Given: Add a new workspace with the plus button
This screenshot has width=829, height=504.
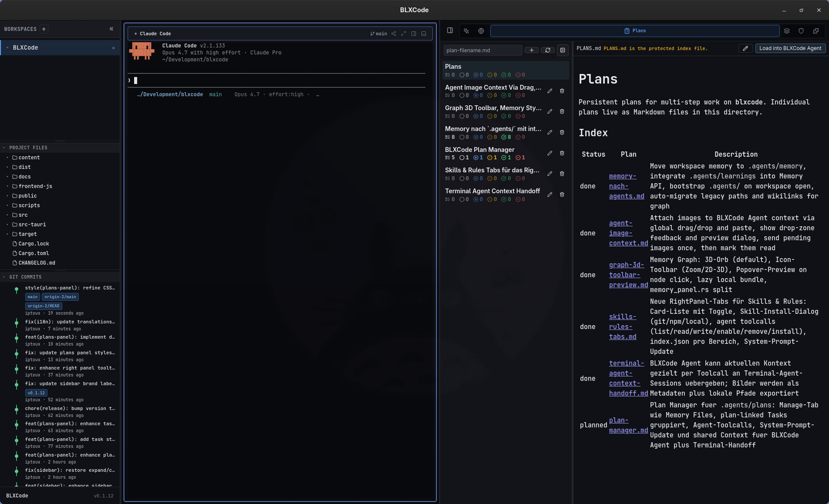Looking at the screenshot, I should pyautogui.click(x=44, y=29).
